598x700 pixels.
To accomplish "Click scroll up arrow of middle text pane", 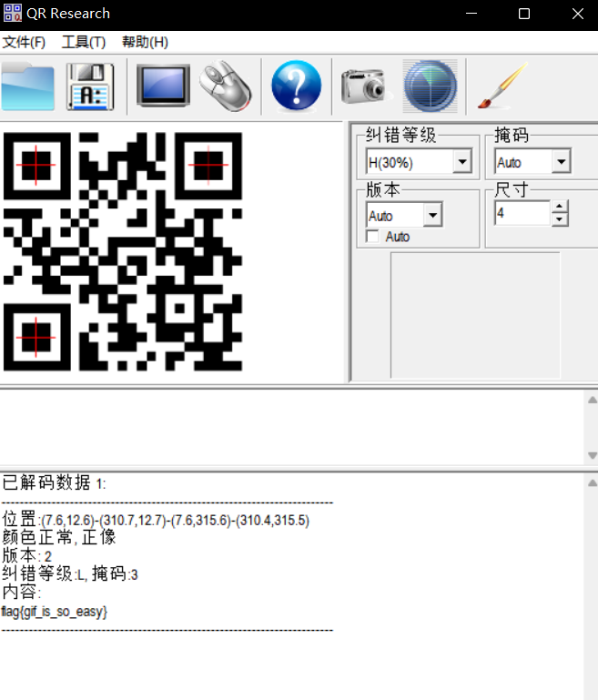I will [x=593, y=400].
